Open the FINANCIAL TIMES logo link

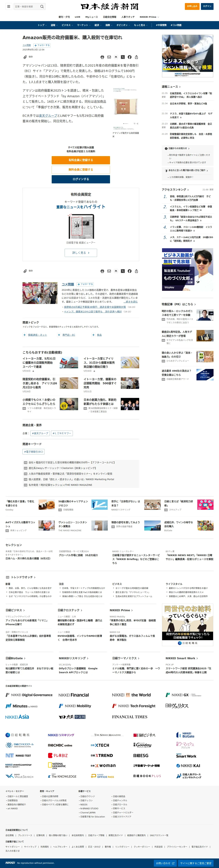(130, 717)
